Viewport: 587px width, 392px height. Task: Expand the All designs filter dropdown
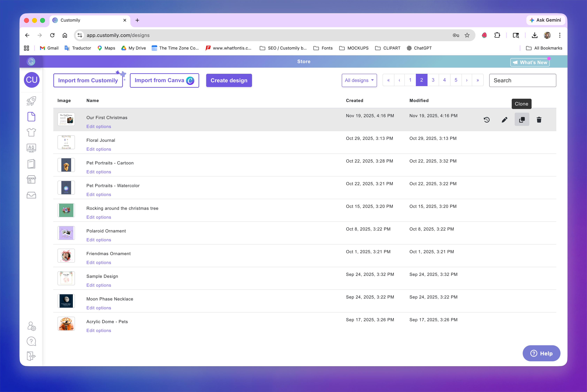[359, 80]
